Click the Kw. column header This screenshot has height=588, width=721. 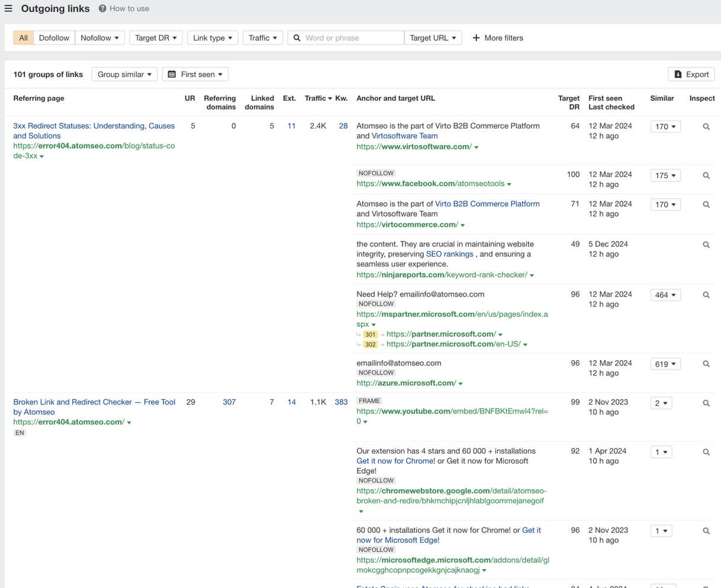click(342, 98)
